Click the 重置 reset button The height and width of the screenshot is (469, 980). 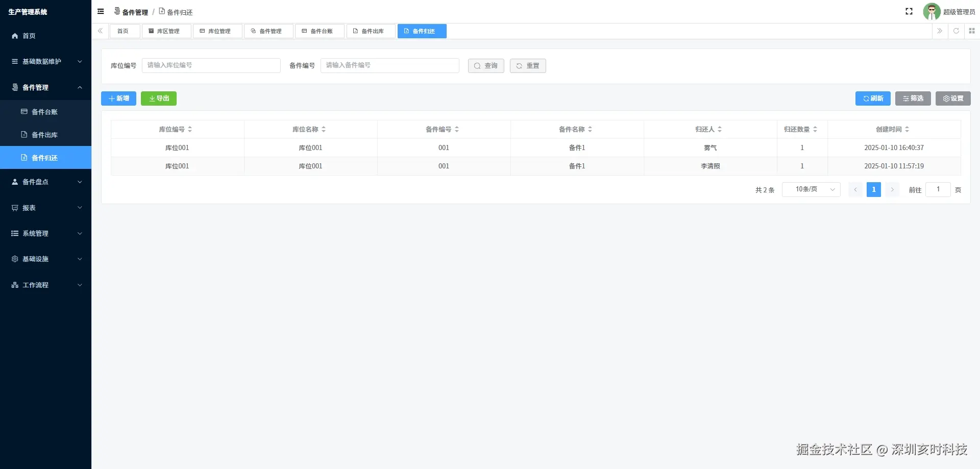(x=528, y=66)
